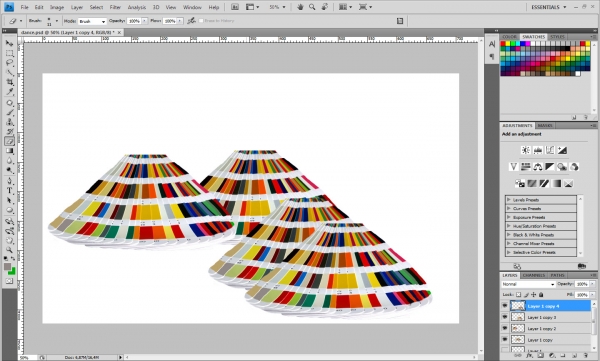Add a Curves adjustment
Image resolution: width=600 pixels, height=361 pixels.
pos(550,150)
